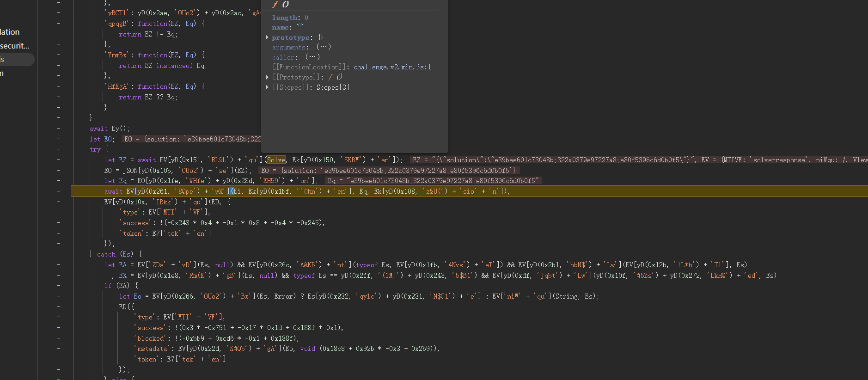This screenshot has width=868, height=380.
Task: Toggle breakpoint in gutter beside 'catch (Es)' line
Action: tap(59, 254)
